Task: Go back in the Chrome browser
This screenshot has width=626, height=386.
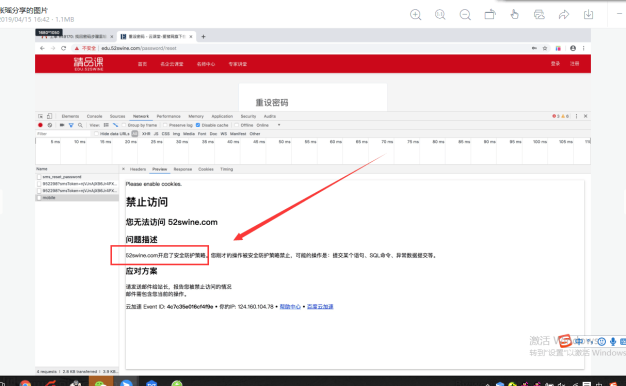Action: click(42, 48)
